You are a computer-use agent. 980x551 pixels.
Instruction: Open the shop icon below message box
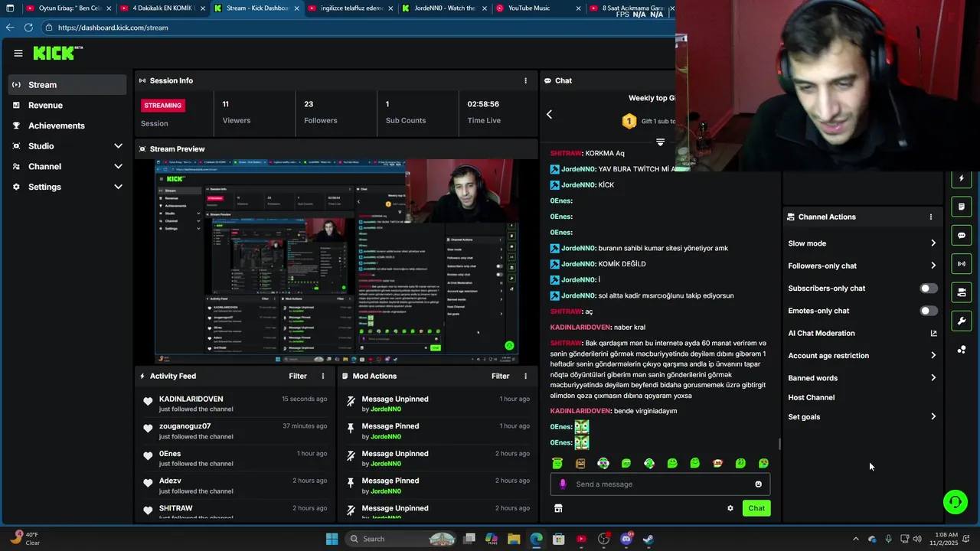pos(558,508)
